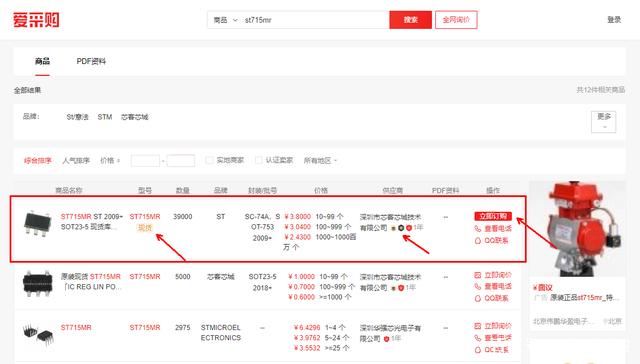Image resolution: width=640 pixels, height=364 pixels.
Task: Click the 立即订购 order button
Action: [x=493, y=216]
